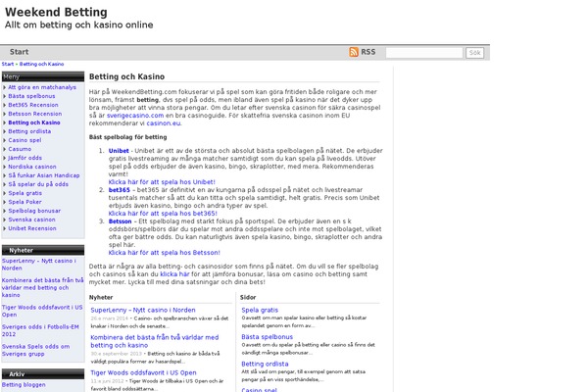Open sidebar news Kombinera det bästa från två världar
The image size is (588, 392).
click(42, 288)
